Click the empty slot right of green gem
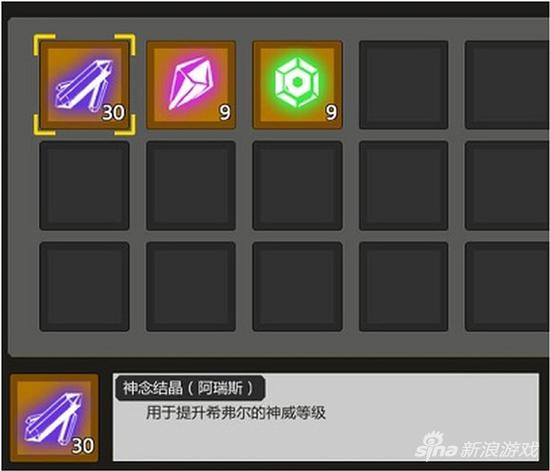 tap(404, 85)
